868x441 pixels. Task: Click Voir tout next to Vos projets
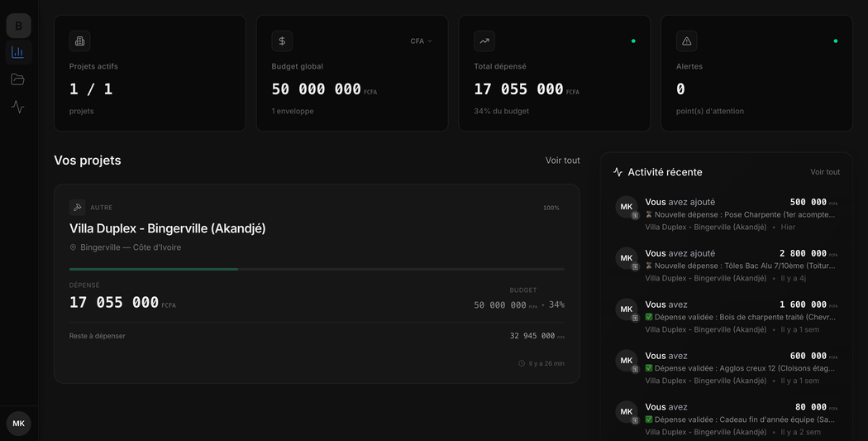(562, 161)
